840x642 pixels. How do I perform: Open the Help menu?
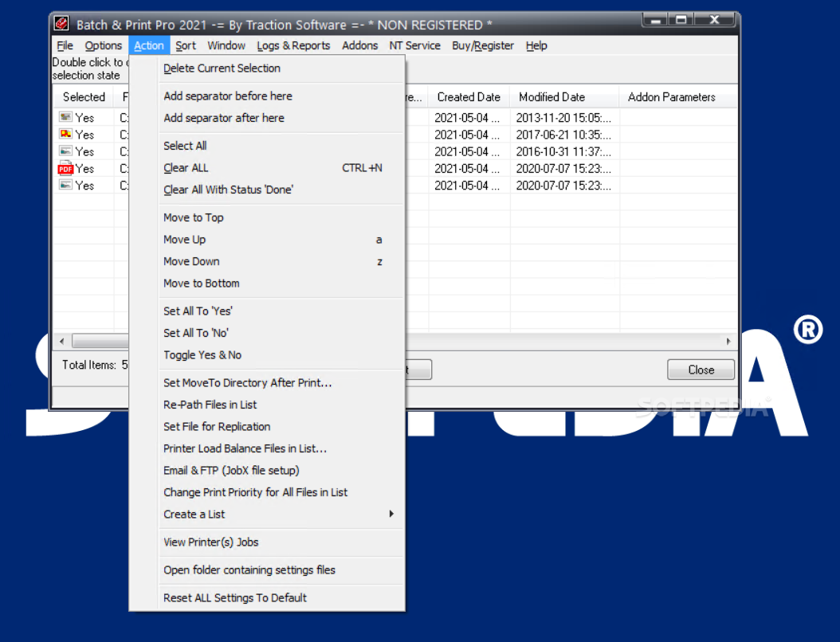tap(536, 45)
